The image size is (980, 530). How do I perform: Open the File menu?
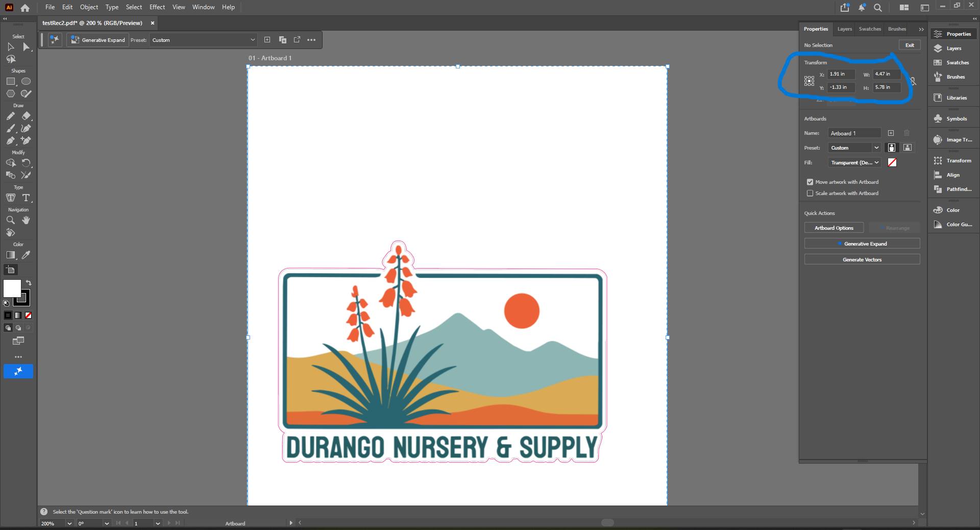[x=50, y=7]
